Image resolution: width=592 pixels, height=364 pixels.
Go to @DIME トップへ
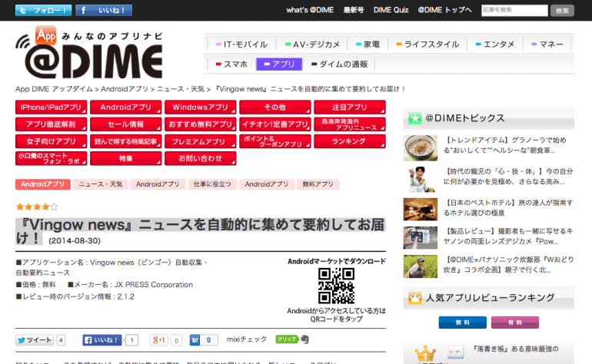[444, 10]
